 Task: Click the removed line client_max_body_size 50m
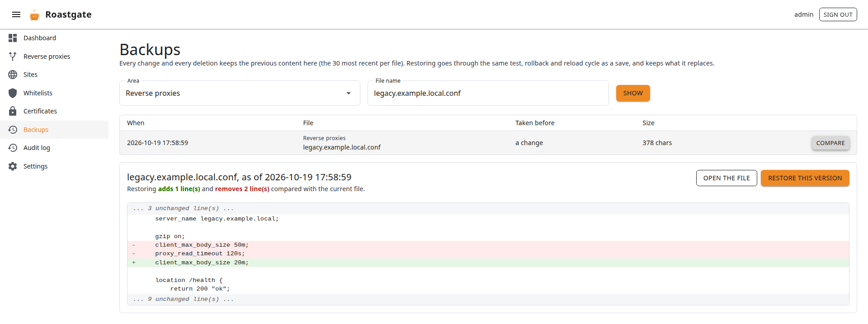pyautogui.click(x=488, y=245)
